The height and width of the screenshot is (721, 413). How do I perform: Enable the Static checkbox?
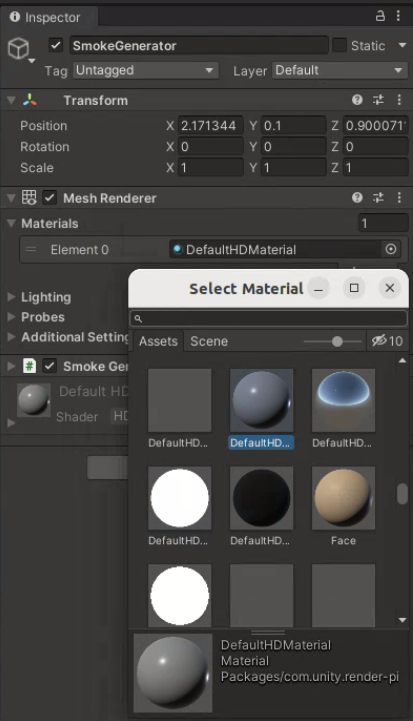[x=339, y=46]
